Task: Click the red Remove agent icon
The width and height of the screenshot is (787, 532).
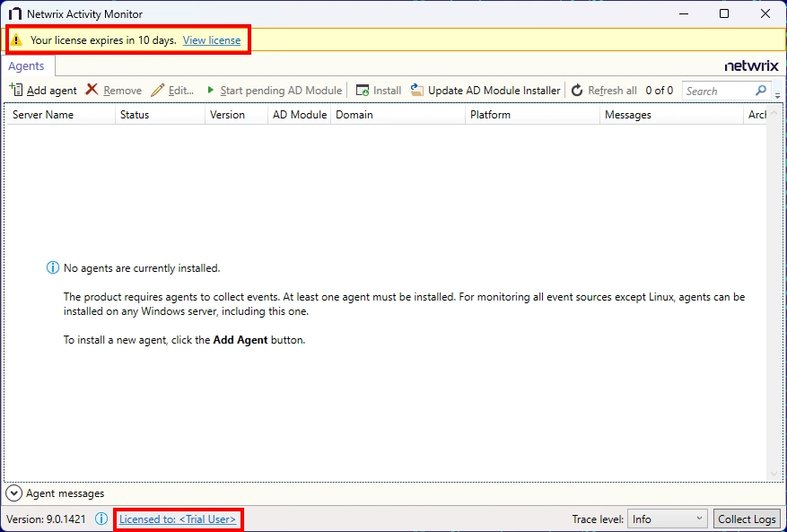Action: click(x=91, y=90)
